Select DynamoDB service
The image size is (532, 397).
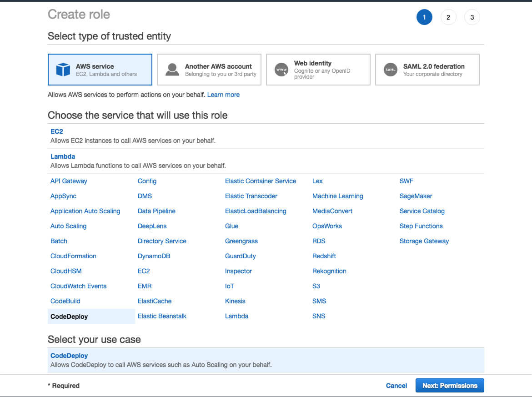[154, 256]
